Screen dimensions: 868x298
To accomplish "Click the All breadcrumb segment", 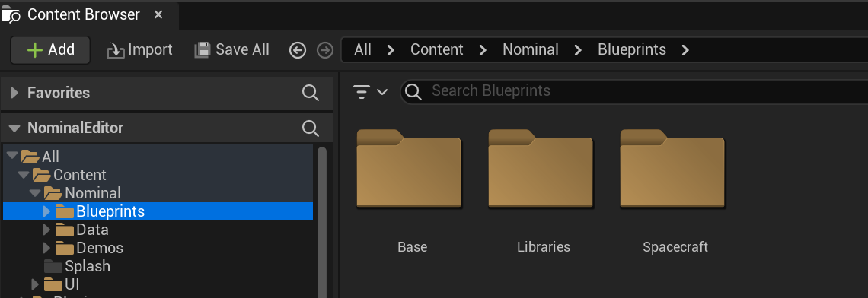I will coord(362,49).
